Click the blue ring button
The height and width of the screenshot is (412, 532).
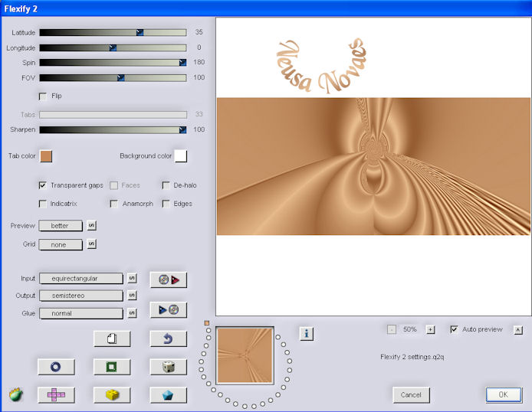[56, 367]
